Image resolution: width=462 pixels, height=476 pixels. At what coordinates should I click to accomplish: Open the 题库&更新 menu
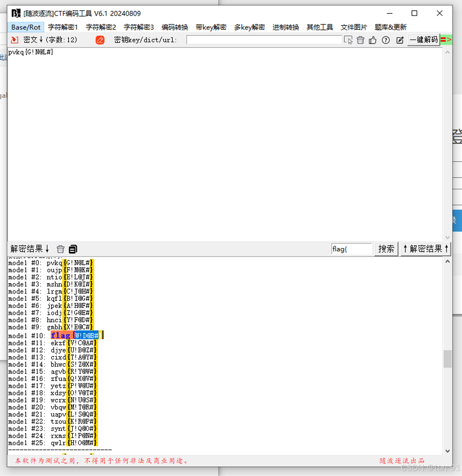(391, 27)
